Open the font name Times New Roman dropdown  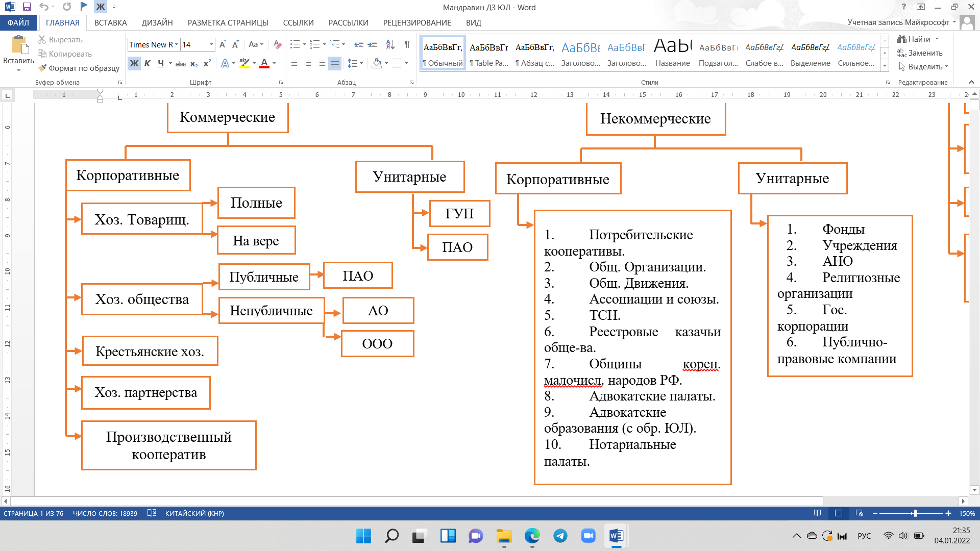pos(177,45)
